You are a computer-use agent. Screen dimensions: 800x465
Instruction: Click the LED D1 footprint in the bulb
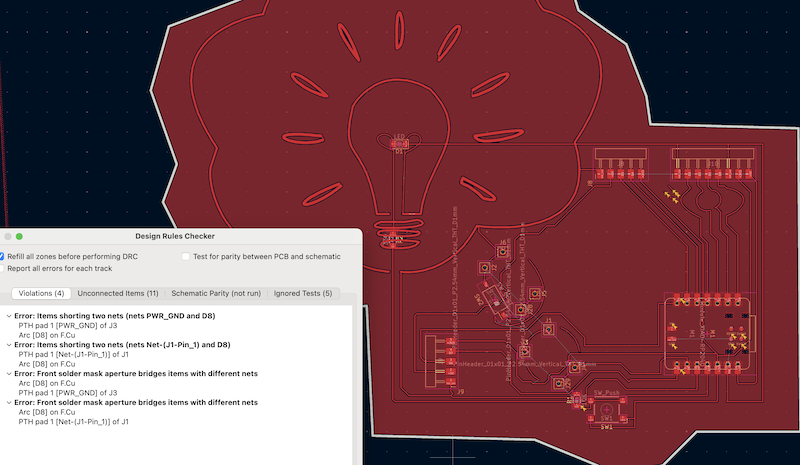399,144
